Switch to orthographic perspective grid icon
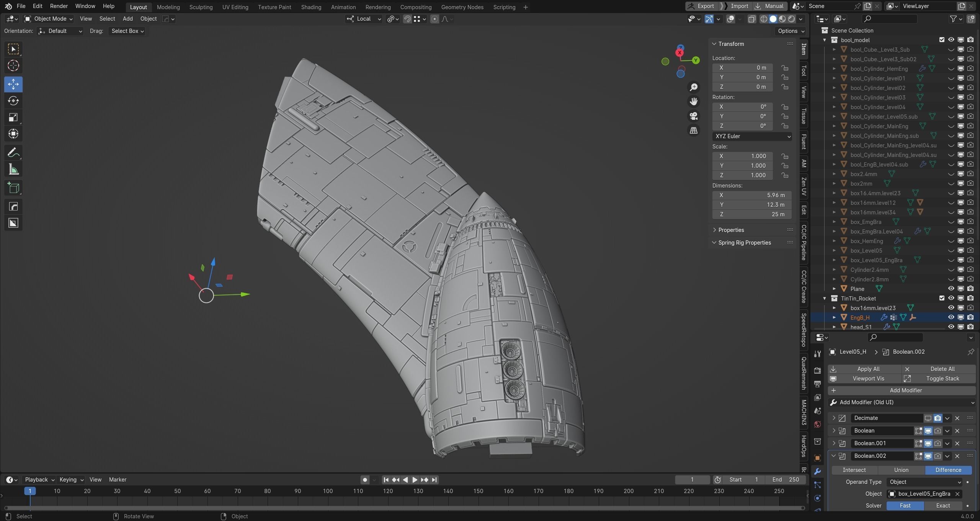980x521 pixels. [x=694, y=131]
